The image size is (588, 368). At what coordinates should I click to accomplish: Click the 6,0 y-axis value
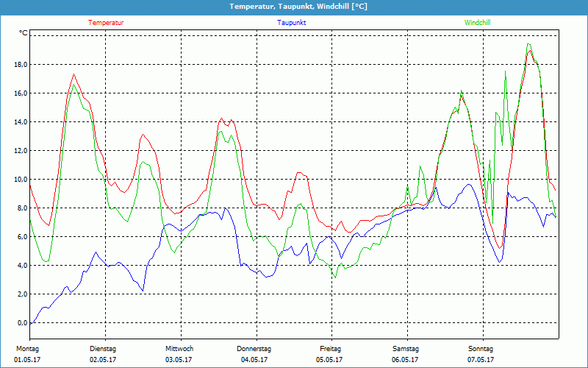(x=23, y=237)
